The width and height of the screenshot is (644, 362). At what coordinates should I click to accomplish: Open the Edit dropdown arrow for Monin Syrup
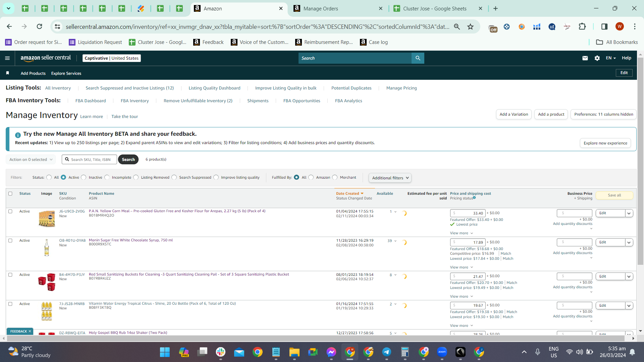(629, 242)
